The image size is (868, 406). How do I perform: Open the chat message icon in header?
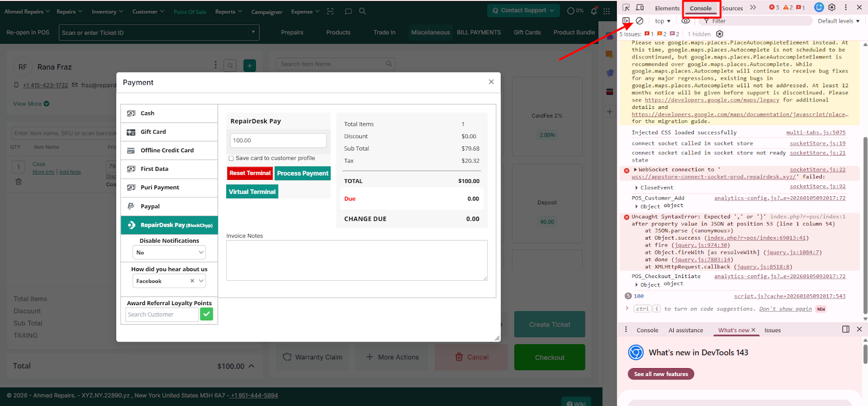pyautogui.click(x=348, y=11)
